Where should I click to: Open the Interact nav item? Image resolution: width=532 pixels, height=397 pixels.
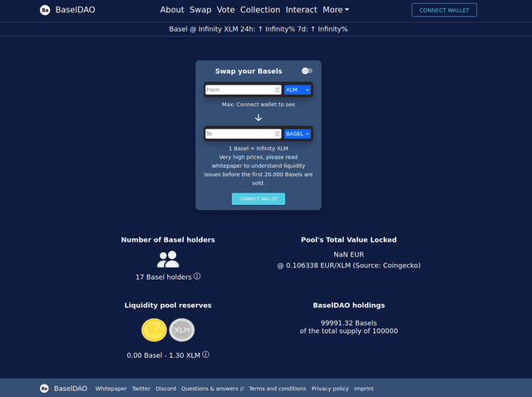click(301, 10)
